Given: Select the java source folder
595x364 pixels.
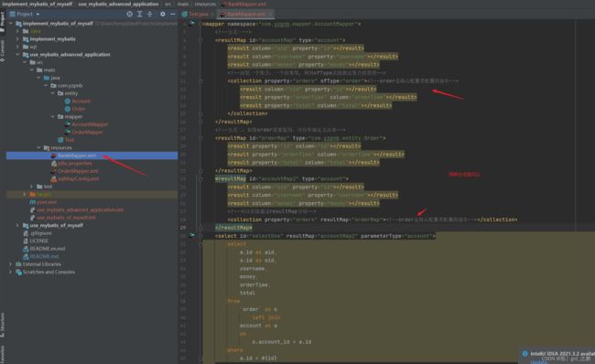Looking at the screenshot, I should 56,78.
